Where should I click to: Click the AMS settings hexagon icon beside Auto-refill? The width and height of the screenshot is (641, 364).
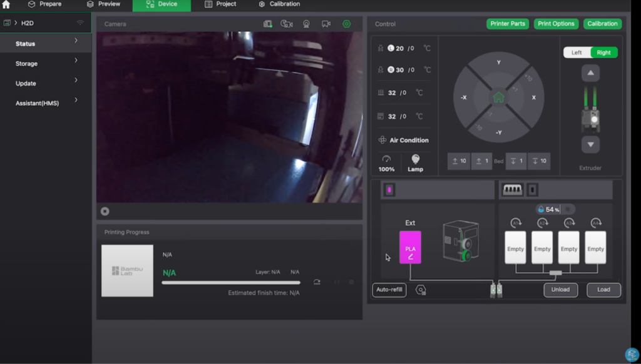421,290
